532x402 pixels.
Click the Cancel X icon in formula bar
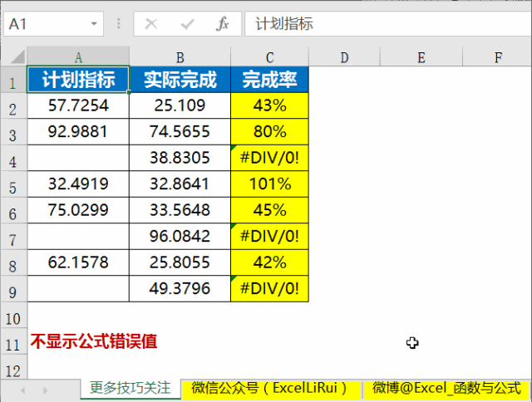[x=151, y=24]
